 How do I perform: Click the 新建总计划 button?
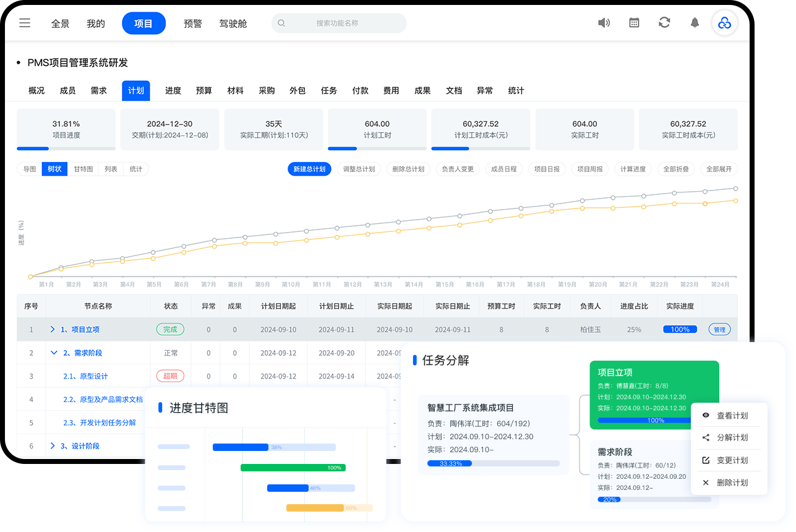point(309,169)
